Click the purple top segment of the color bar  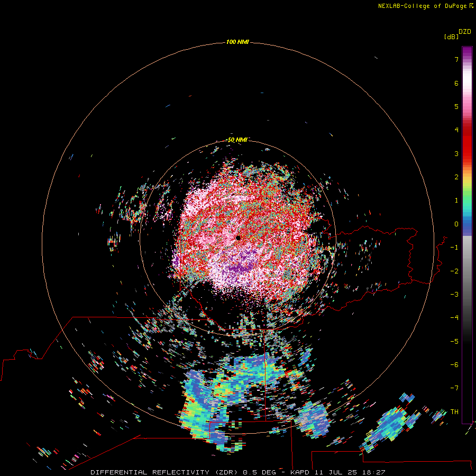point(467,52)
